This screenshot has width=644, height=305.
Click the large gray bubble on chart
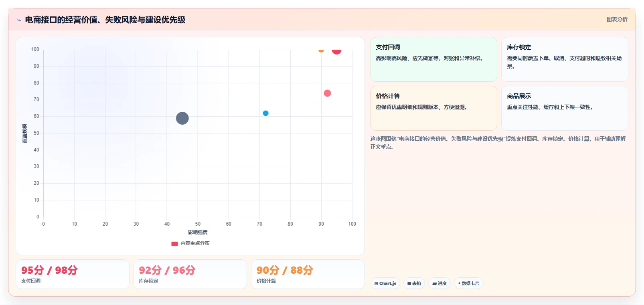coord(182,118)
